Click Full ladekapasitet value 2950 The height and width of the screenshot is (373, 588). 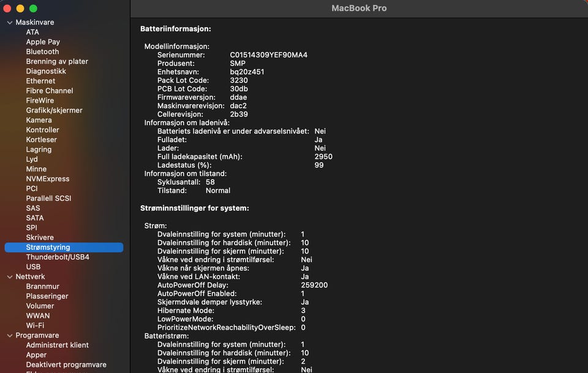[323, 157]
